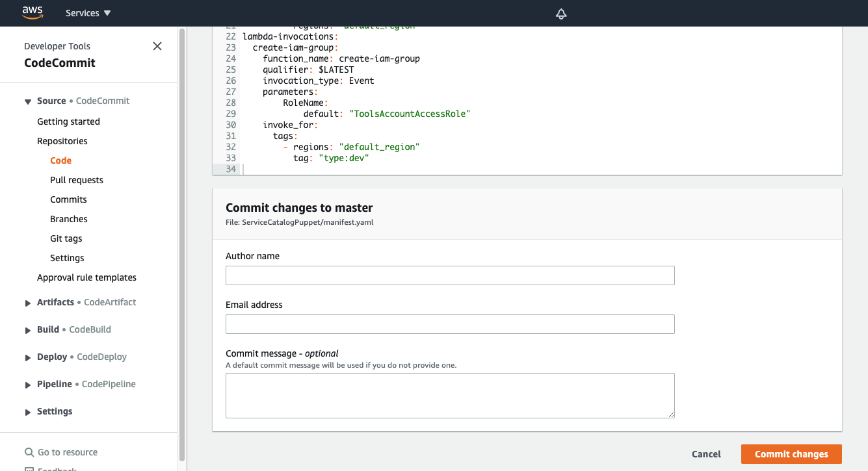Collapse the Source CodeCommit section

28,101
